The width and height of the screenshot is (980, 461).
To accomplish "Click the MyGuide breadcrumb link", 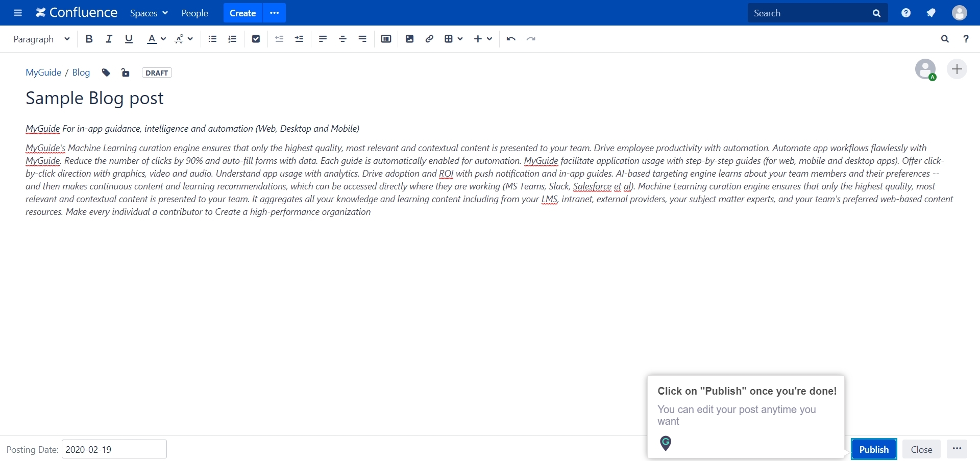I will click(x=43, y=72).
